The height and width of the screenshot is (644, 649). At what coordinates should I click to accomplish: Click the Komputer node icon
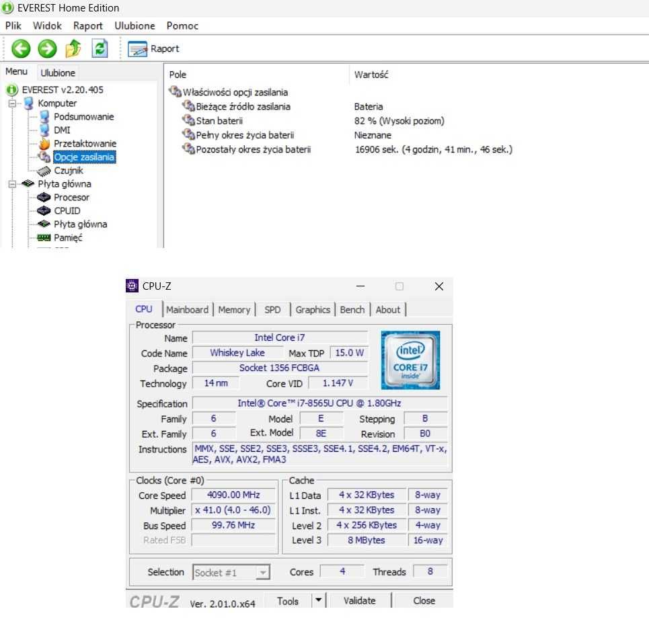click(28, 104)
